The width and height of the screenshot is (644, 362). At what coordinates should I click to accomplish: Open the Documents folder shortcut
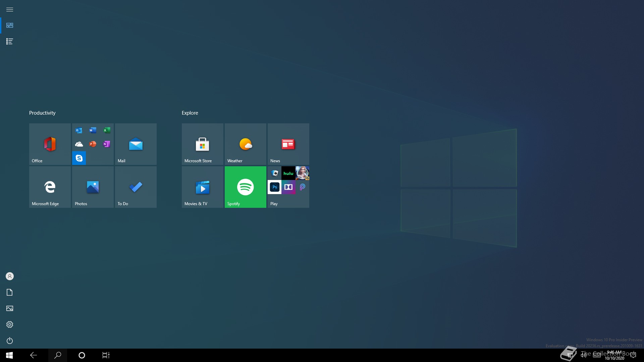click(x=10, y=292)
